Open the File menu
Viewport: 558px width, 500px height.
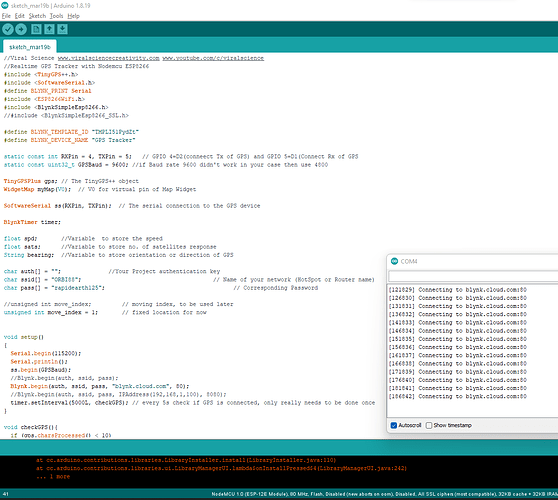(6, 16)
